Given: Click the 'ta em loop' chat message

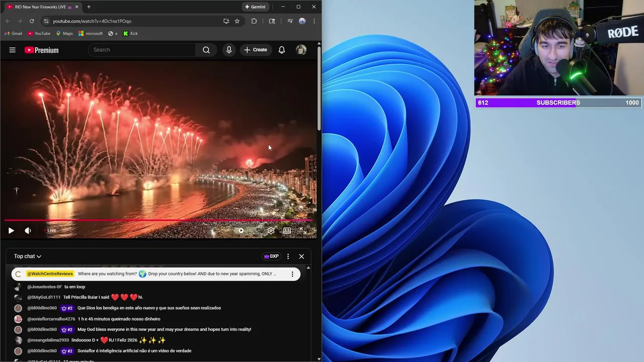Looking at the screenshot, I should pos(74,287).
